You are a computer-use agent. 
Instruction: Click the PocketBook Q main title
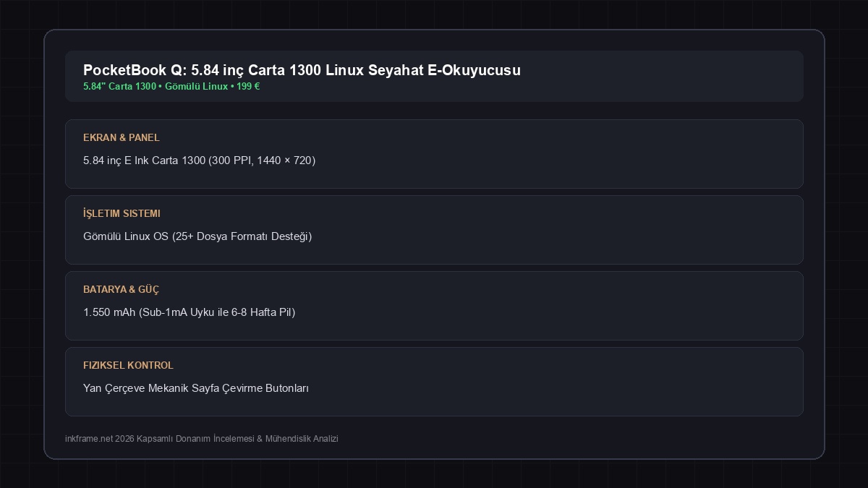pyautogui.click(x=302, y=70)
